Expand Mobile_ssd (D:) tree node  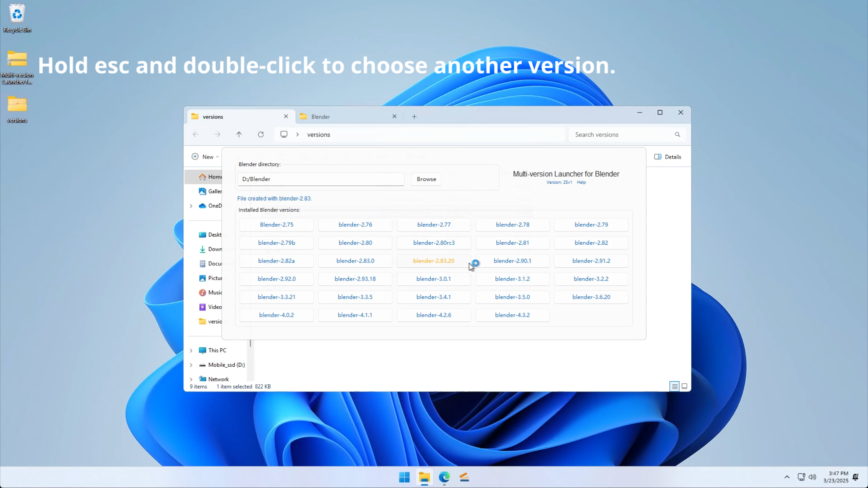click(191, 365)
